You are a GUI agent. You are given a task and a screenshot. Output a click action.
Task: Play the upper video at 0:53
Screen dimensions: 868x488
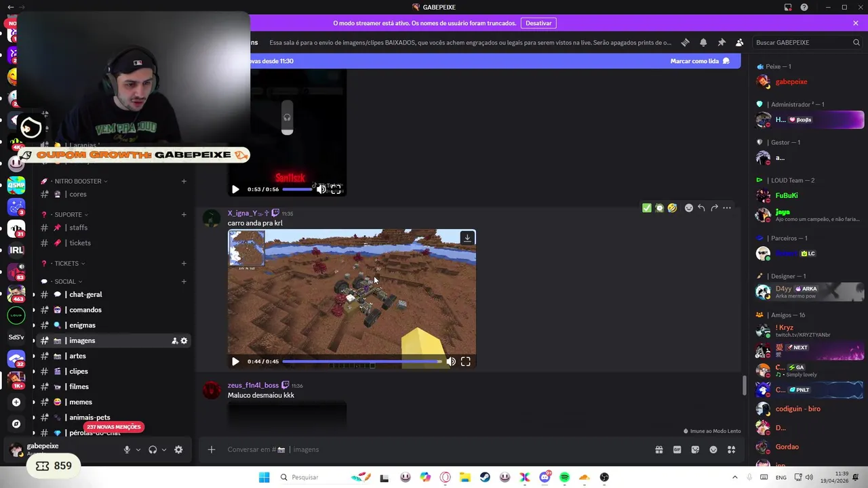235,190
